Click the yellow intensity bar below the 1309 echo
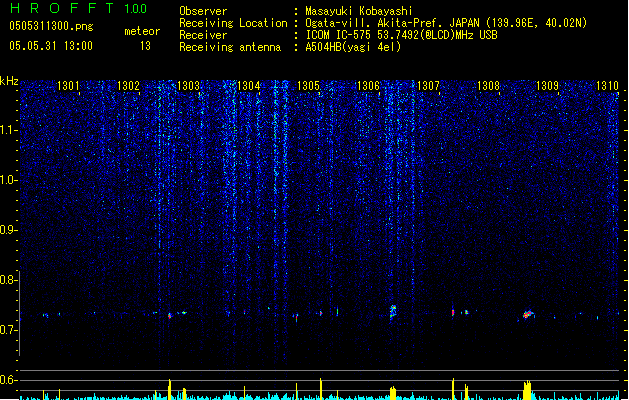This screenshot has height=400, width=629. click(x=527, y=390)
